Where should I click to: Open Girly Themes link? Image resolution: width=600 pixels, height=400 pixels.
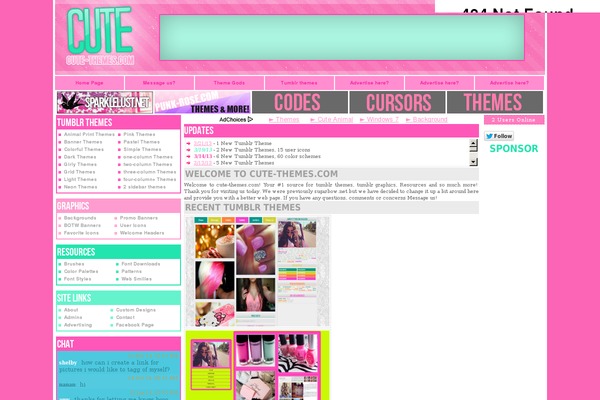point(80,164)
